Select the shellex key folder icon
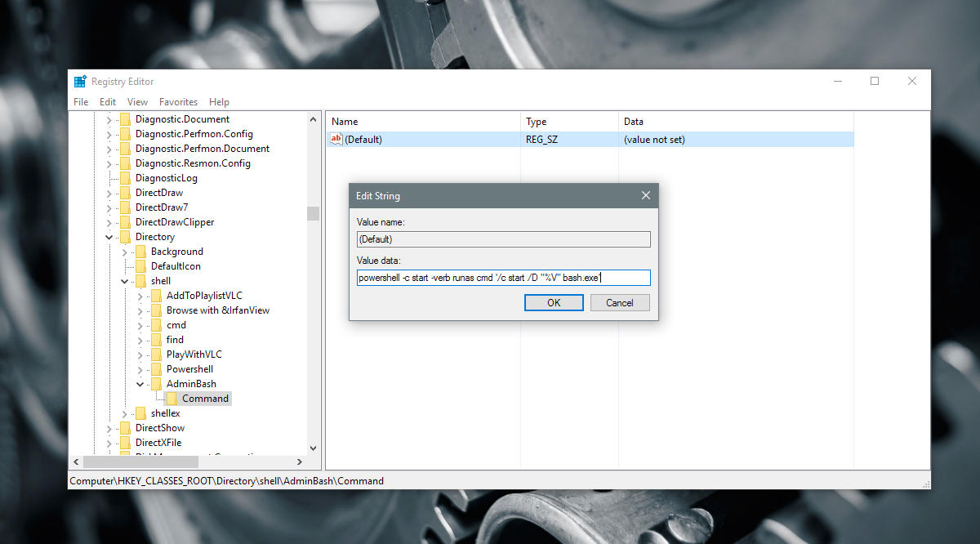Image resolution: width=980 pixels, height=544 pixels. (x=140, y=413)
